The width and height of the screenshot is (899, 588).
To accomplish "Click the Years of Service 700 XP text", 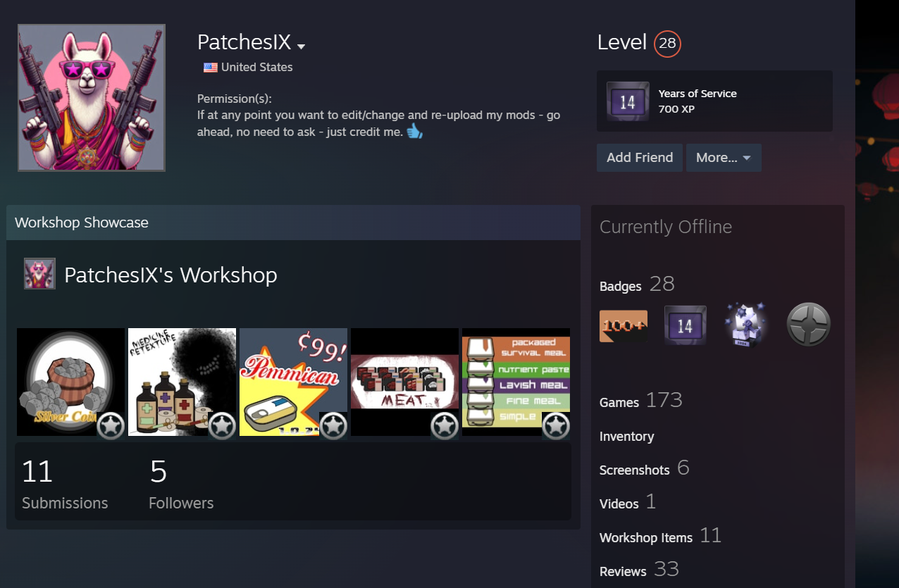I will pyautogui.click(x=697, y=101).
